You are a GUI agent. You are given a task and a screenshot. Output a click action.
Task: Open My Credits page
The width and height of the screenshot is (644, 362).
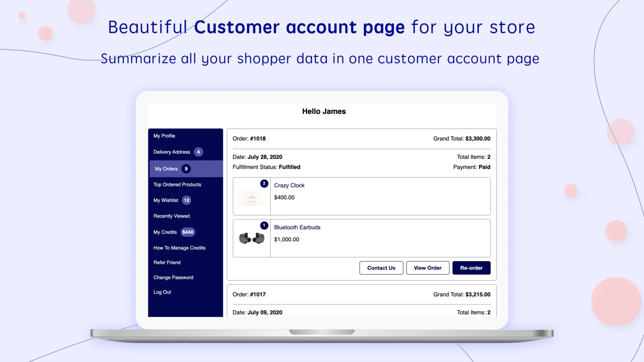(x=165, y=232)
